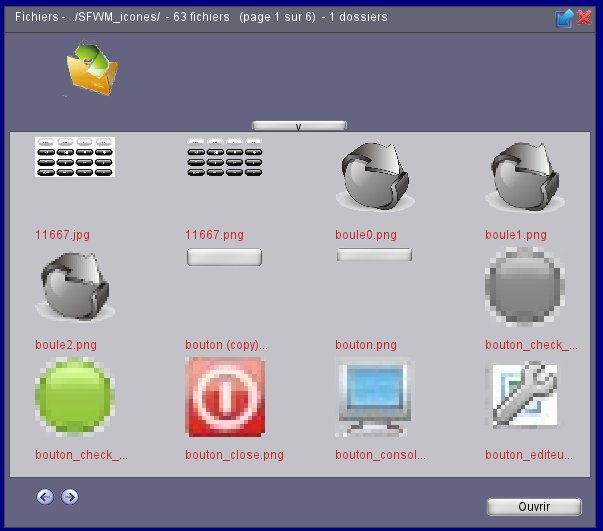
Task: Click the next page arrow
Action: 70,496
